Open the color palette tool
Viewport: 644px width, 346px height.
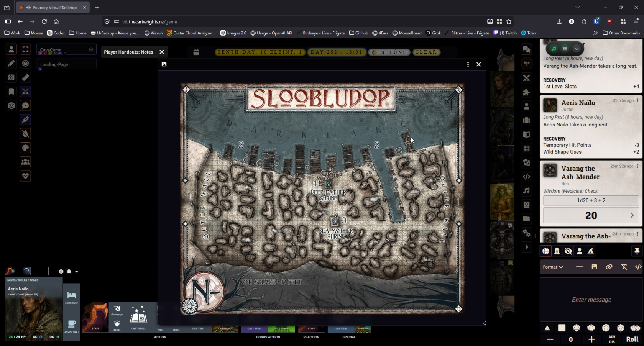[25, 148]
